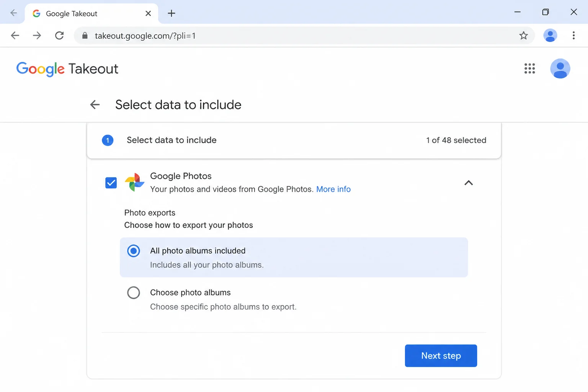
Task: Click 'Includes all your photo albums.' description
Action: [207, 265]
